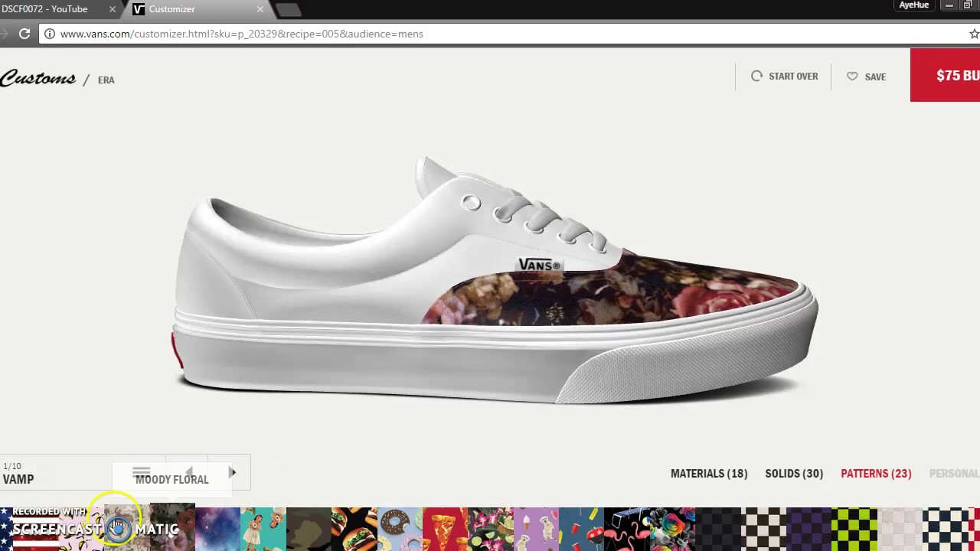Choose the teal doll pattern swatch
The image size is (980, 551).
[x=263, y=529]
